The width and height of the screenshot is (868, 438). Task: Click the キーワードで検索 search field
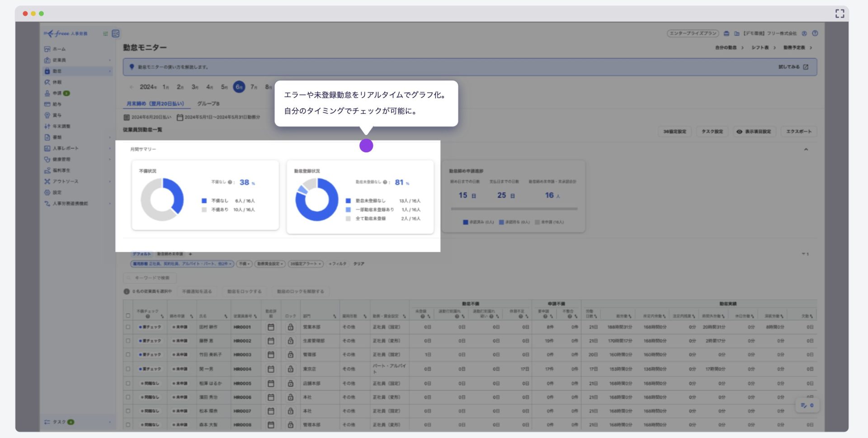(151, 278)
